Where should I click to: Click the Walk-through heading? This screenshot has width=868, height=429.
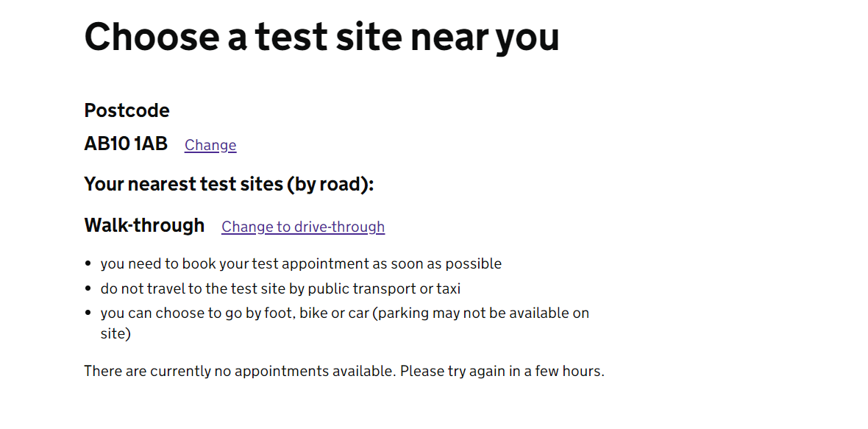click(x=144, y=225)
